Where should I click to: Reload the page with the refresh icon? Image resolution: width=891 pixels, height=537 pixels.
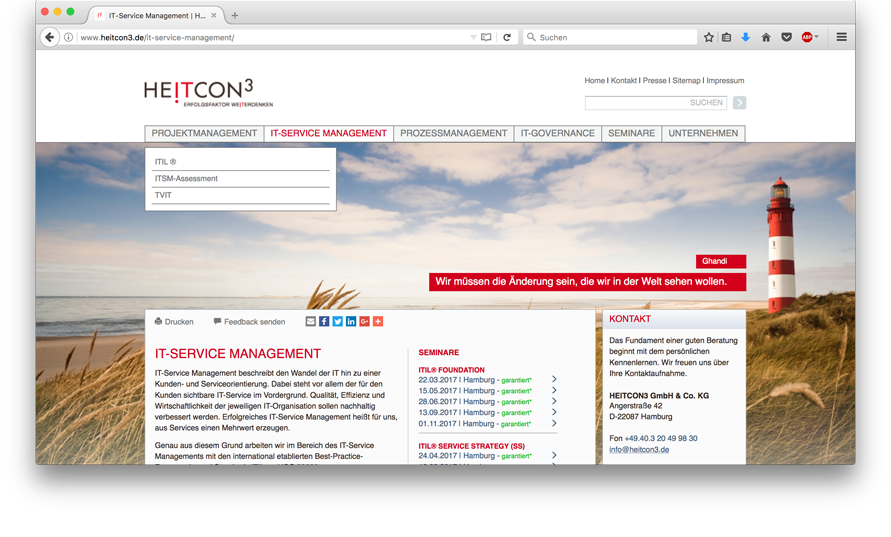coord(507,38)
